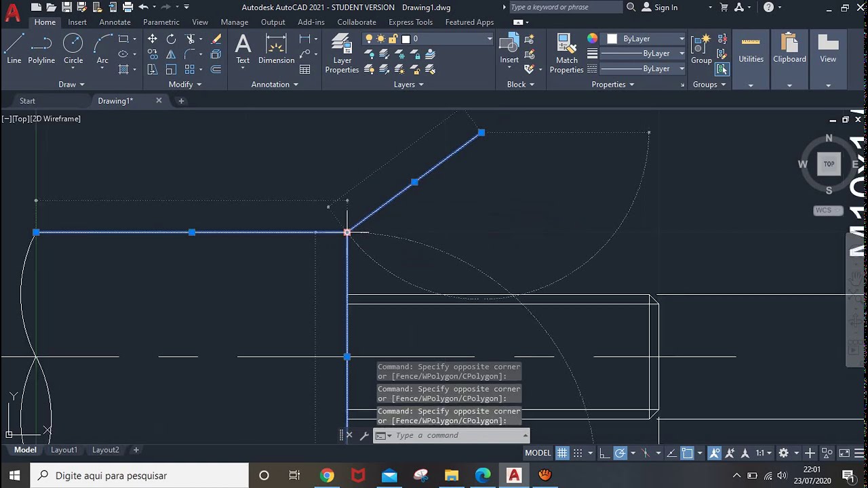Screen dimensions: 868x488
Task: Switch to the Annotate ribbon tab
Action: (x=115, y=22)
